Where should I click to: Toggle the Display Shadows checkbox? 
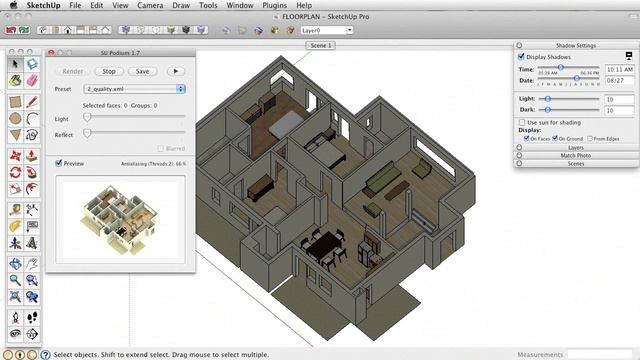point(521,57)
